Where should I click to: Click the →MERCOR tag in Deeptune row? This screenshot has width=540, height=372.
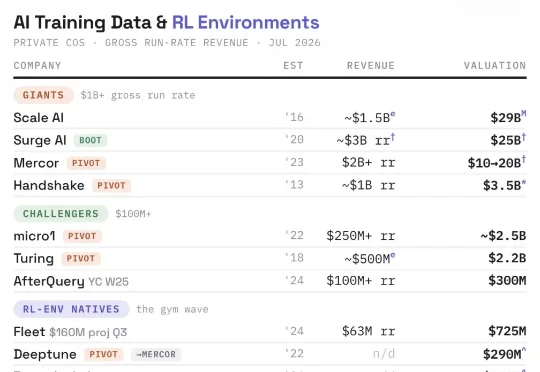coord(156,354)
